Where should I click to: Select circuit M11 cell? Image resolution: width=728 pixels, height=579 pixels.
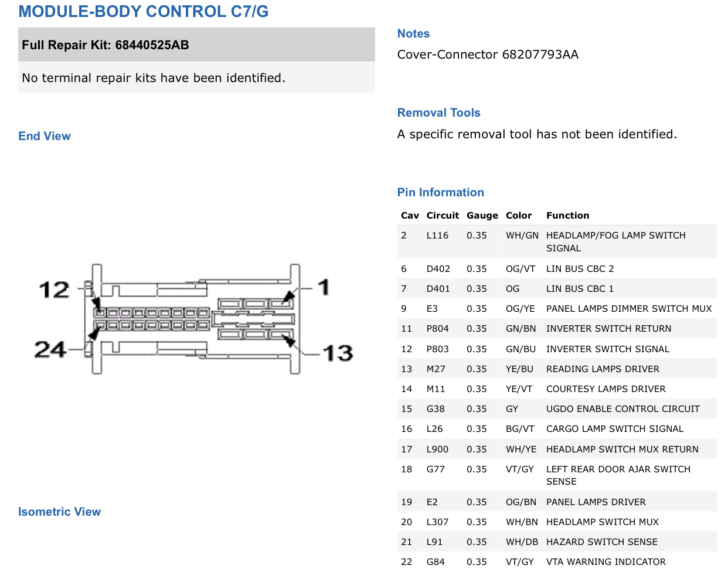tap(436, 389)
